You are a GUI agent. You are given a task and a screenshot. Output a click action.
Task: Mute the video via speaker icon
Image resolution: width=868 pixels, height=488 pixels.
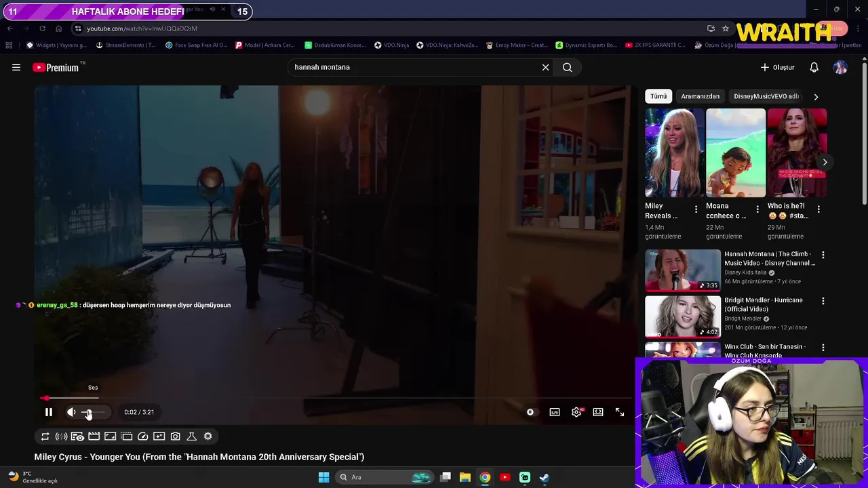[x=71, y=412]
